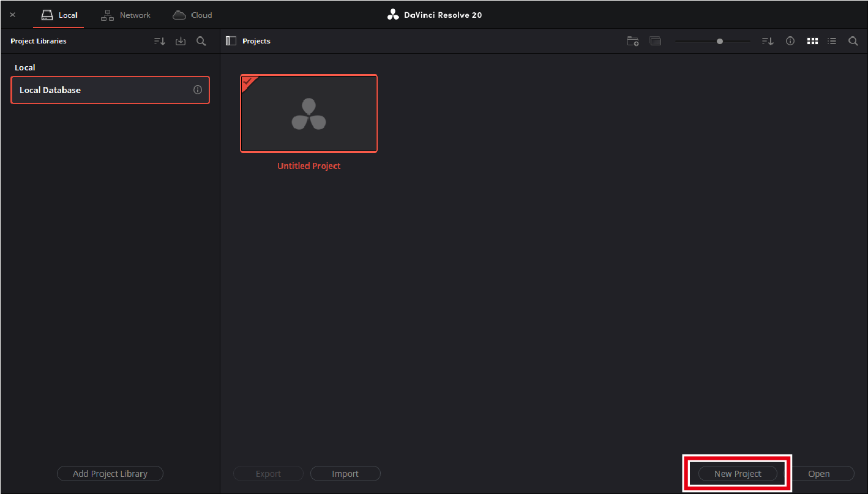The width and height of the screenshot is (868, 494).
Task: Search project libraries with the magnifier
Action: pos(201,41)
